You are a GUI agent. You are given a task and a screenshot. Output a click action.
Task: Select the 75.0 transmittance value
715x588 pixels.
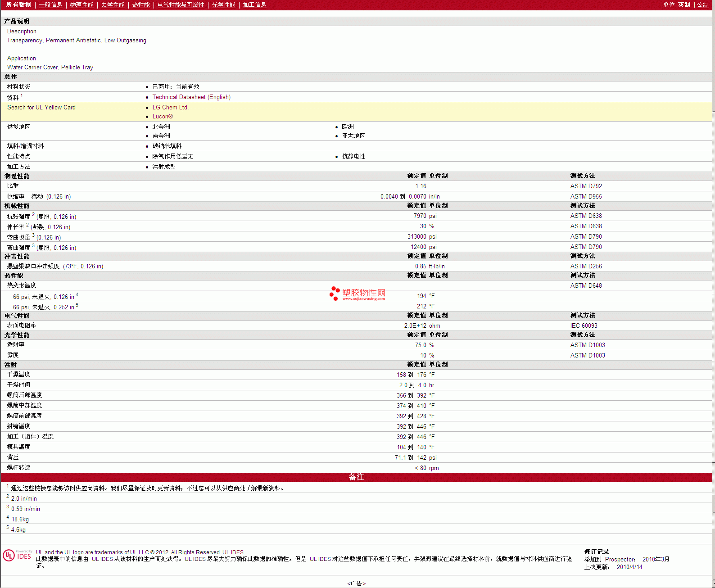click(x=421, y=345)
